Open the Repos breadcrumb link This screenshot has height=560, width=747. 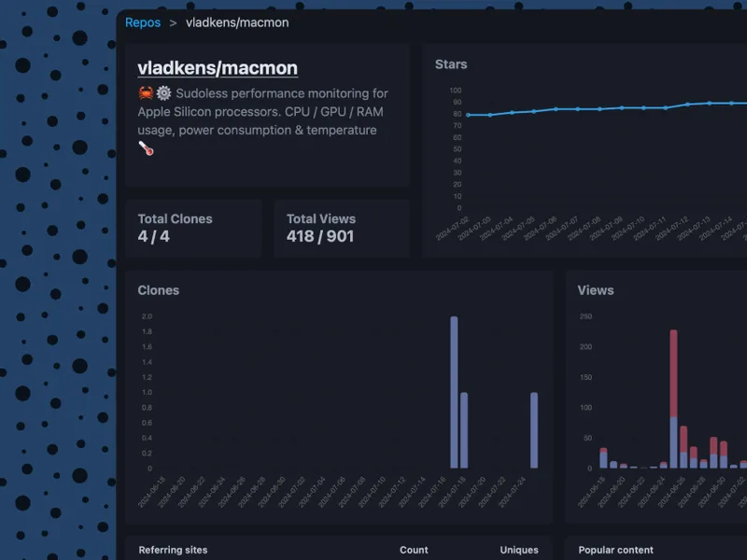click(143, 22)
